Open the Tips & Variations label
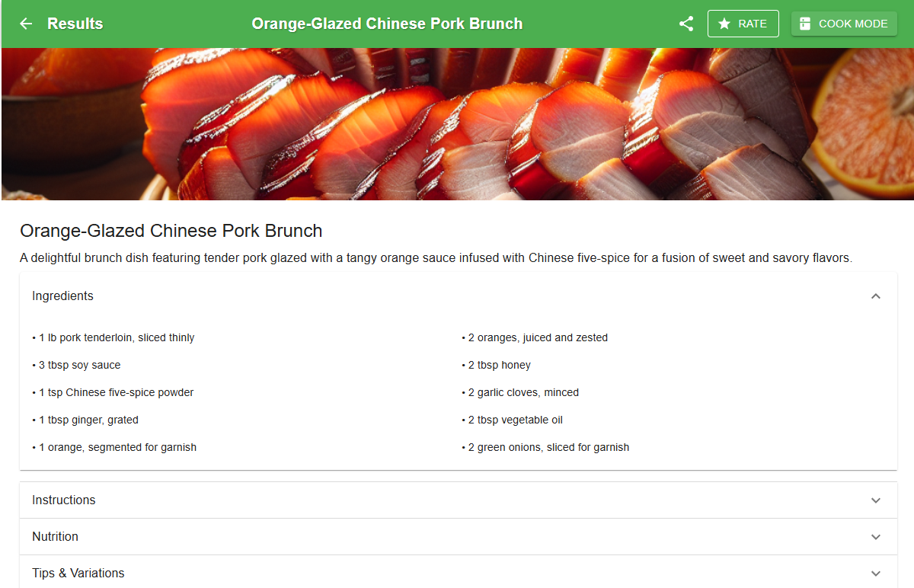 [78, 574]
